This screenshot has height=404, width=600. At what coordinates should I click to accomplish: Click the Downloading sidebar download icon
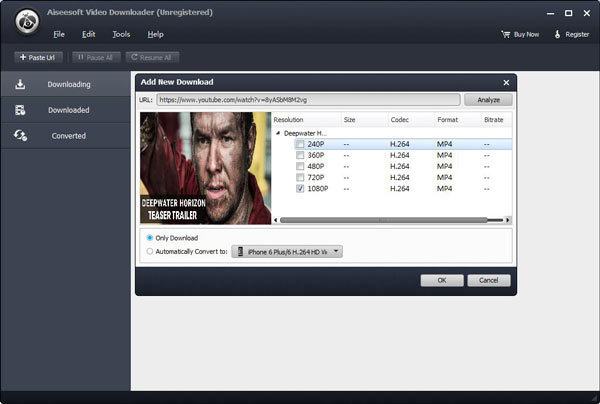[x=20, y=84]
